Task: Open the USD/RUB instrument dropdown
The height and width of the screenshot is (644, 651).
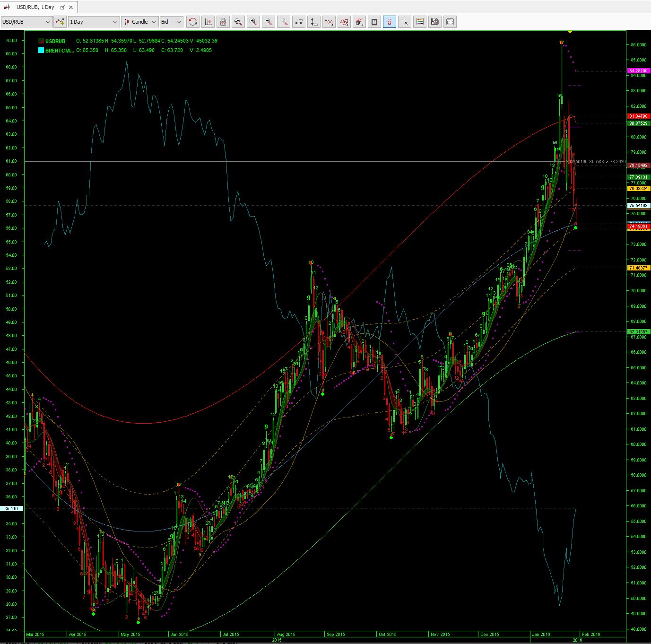Action: [x=26, y=22]
